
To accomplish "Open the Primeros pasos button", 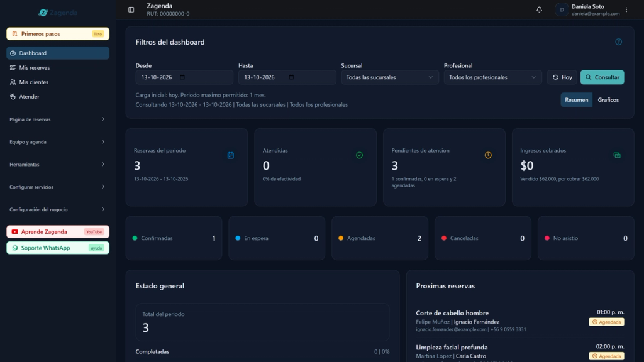I will [58, 34].
